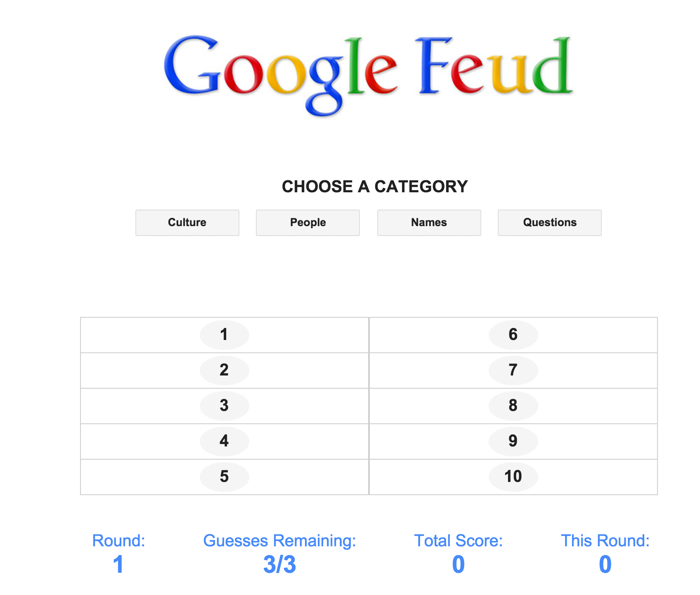Click answer slot number 2
This screenshot has width=700, height=595.
(224, 370)
